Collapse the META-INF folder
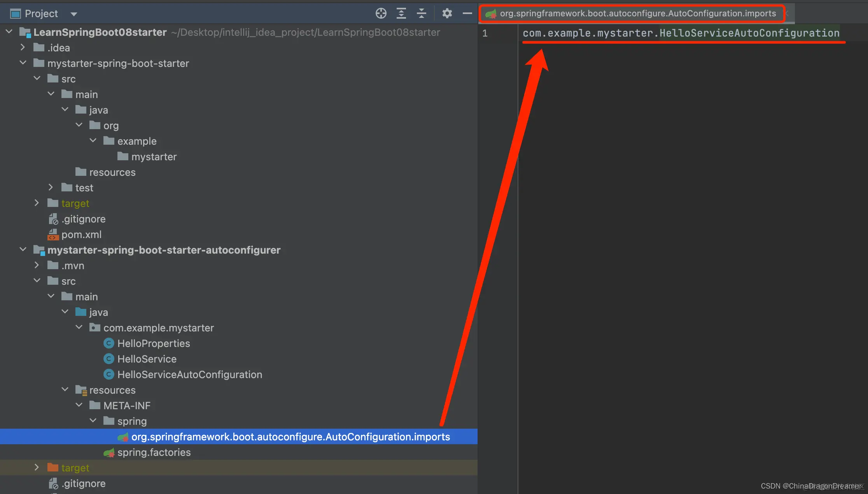 click(x=79, y=405)
